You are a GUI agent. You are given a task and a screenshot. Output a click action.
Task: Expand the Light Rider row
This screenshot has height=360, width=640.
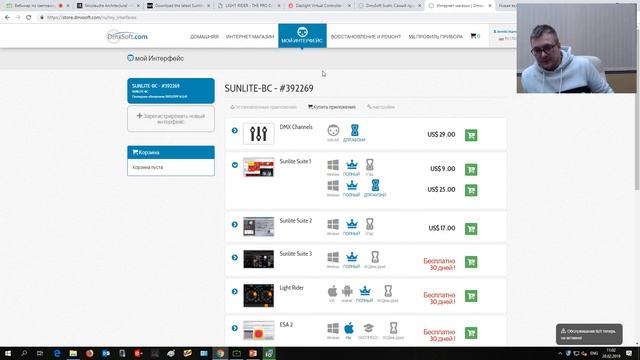[x=235, y=291]
